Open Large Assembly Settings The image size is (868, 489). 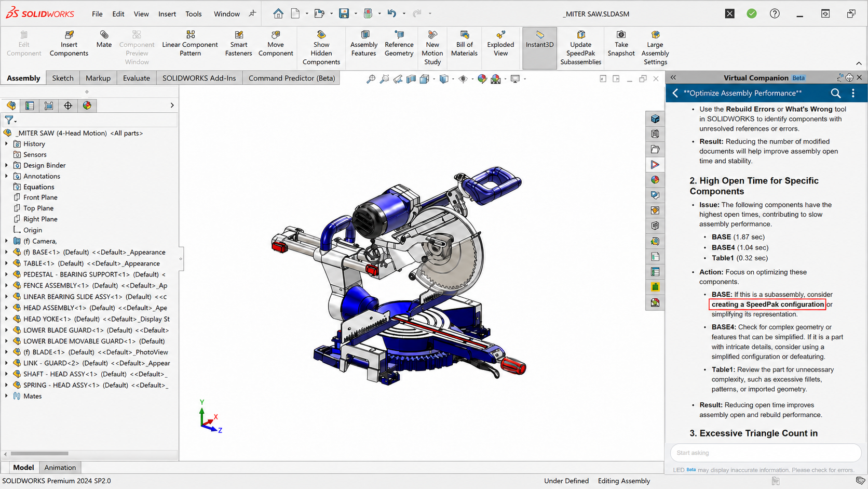point(656,48)
